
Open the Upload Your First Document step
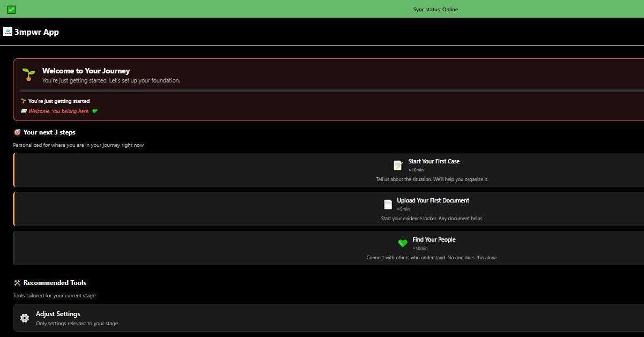[x=322, y=209]
